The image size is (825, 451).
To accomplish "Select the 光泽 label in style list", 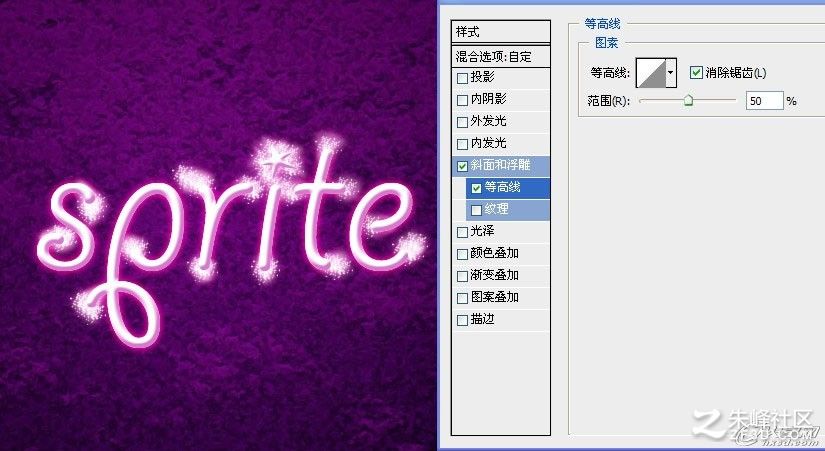I will coord(482,231).
